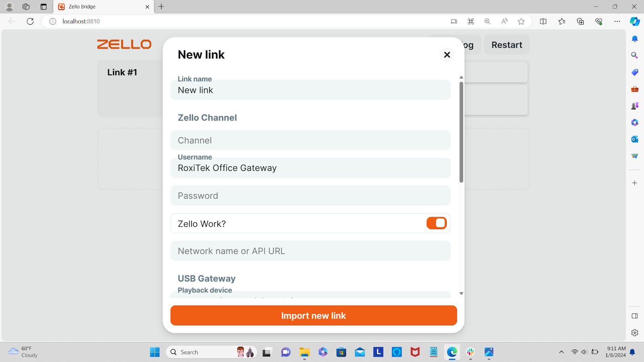The width and height of the screenshot is (644, 362).
Task: Open Browser essentials heart icon
Action: click(x=599, y=21)
